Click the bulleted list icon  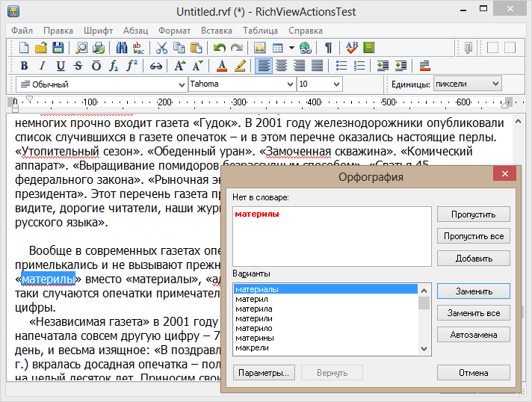tap(341, 66)
